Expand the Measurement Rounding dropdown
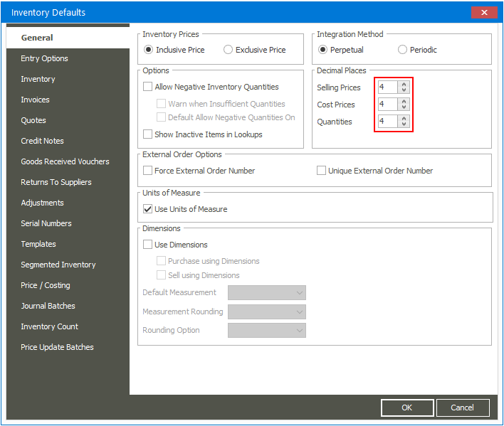 pyautogui.click(x=266, y=311)
